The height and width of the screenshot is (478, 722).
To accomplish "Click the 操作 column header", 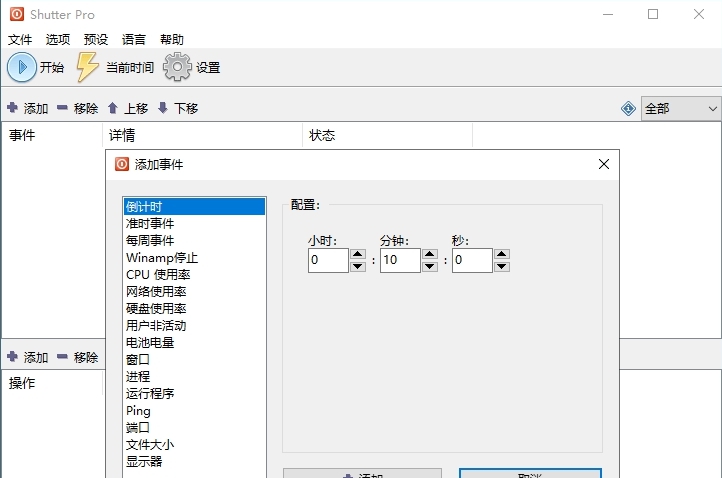I will coord(52,383).
